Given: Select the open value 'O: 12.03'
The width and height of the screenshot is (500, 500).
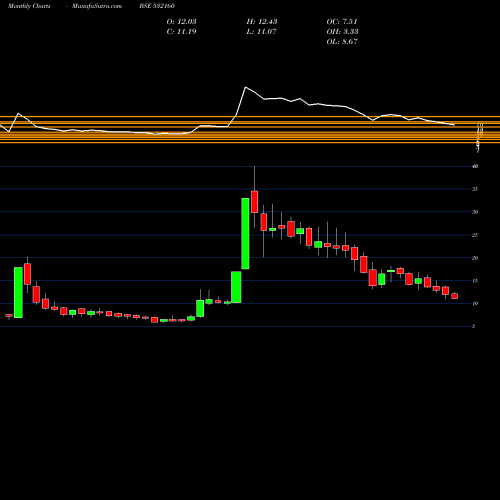Looking at the screenshot, I should click(x=181, y=22).
